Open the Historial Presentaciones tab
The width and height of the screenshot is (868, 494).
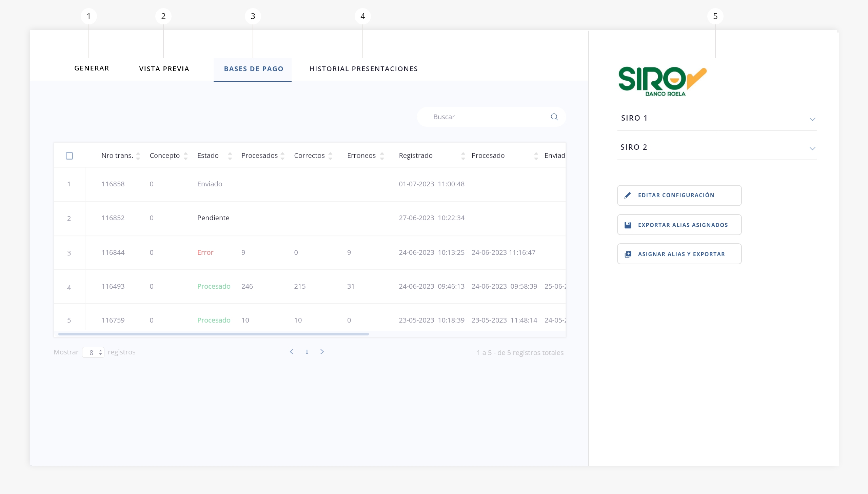pos(363,69)
